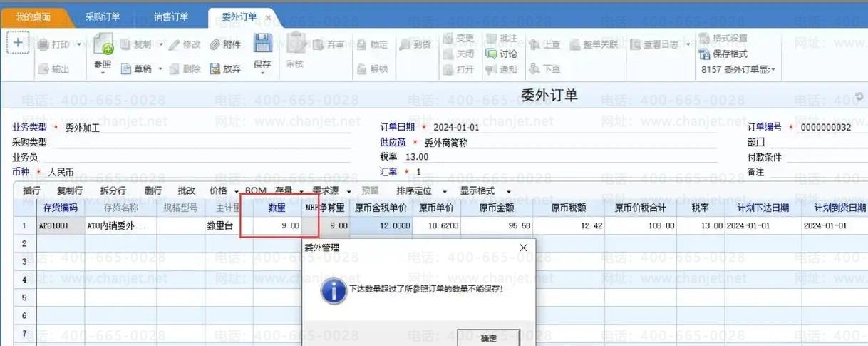
Task: Click the 草稿 (draft) toolbar icon
Action: [126, 69]
